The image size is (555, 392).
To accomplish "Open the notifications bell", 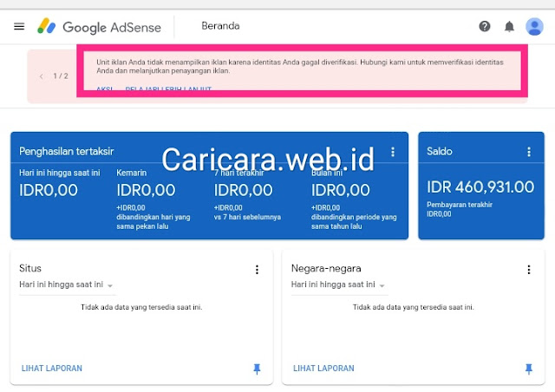I will (509, 26).
